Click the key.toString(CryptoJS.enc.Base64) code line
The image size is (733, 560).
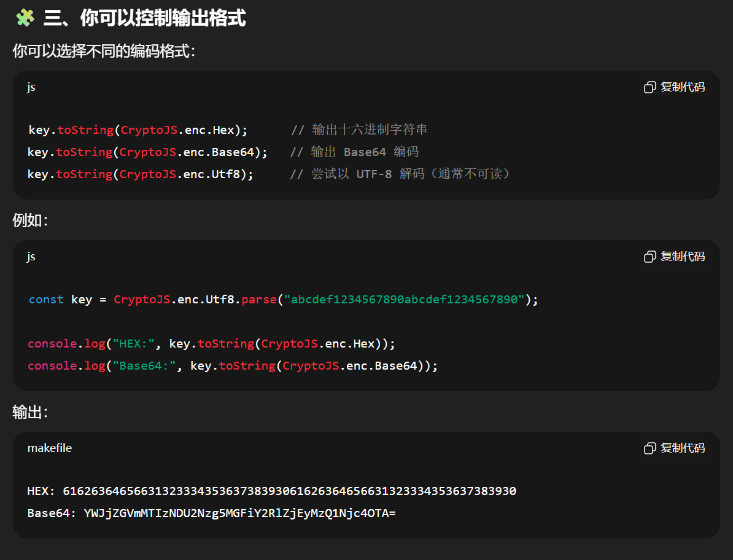point(147,152)
